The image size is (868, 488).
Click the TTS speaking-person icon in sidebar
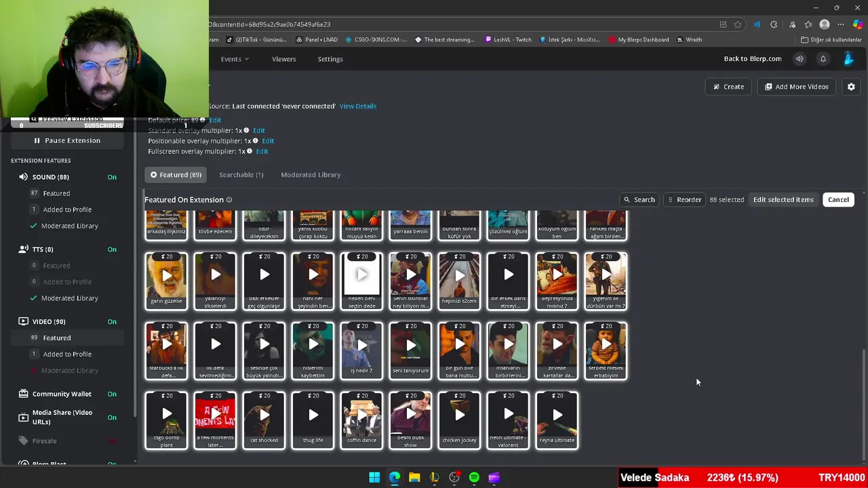pyautogui.click(x=23, y=249)
